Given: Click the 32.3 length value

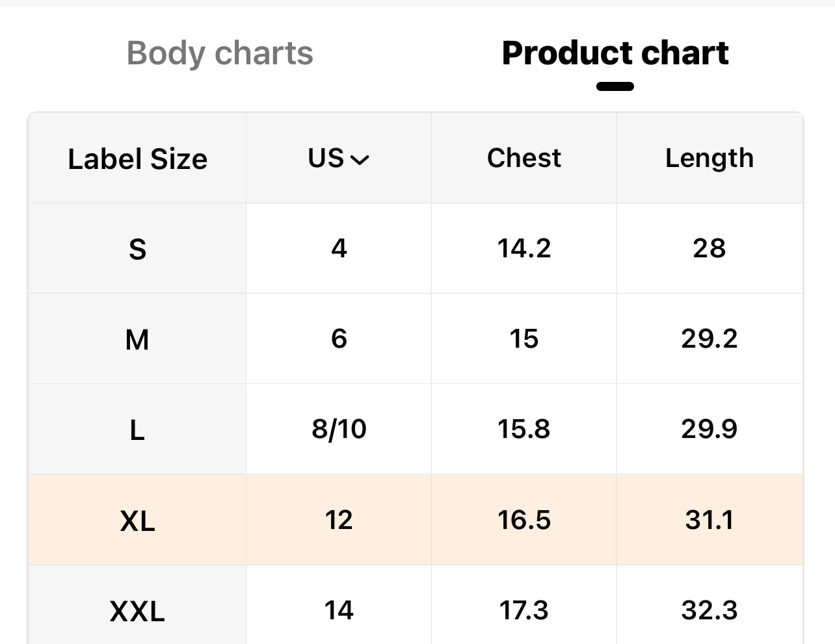Looking at the screenshot, I should [x=709, y=610].
